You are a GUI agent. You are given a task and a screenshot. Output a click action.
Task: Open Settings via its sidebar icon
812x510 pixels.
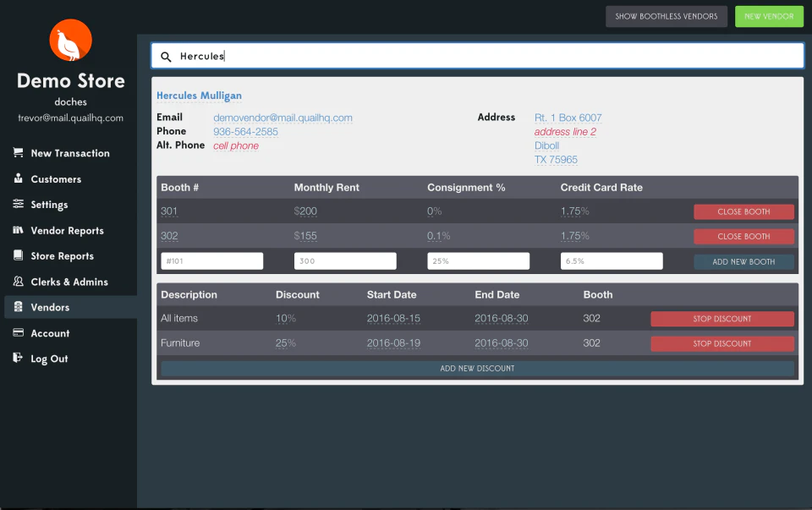click(19, 204)
